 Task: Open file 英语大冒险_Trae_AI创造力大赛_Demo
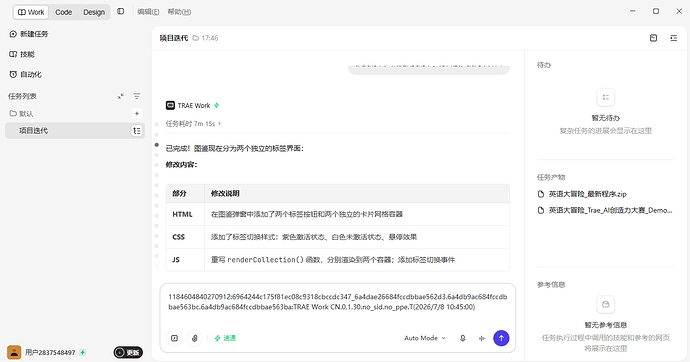pyautogui.click(x=606, y=210)
